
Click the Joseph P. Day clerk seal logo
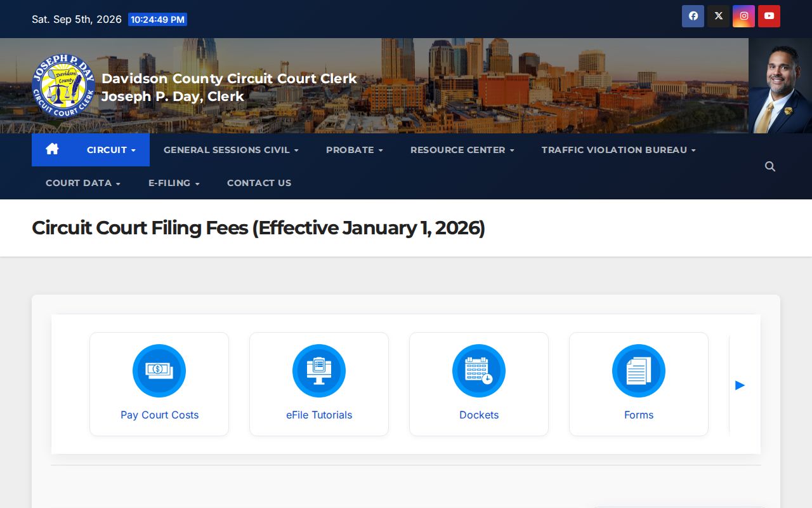point(63,86)
